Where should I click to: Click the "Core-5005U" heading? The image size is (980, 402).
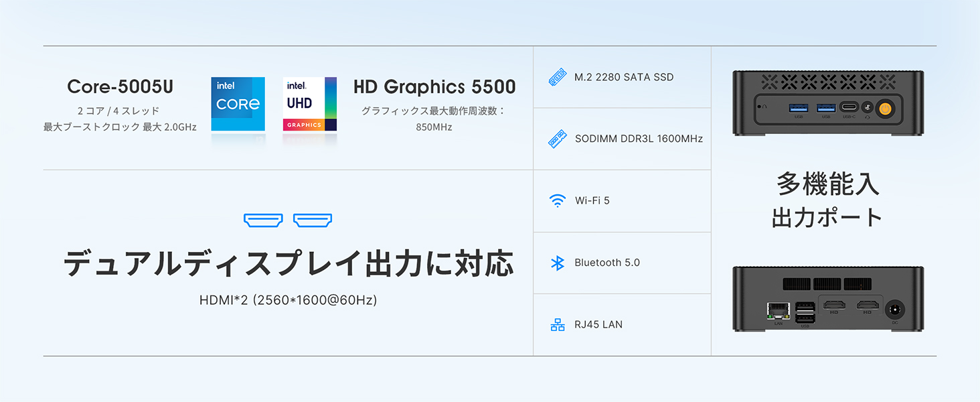[x=120, y=86]
